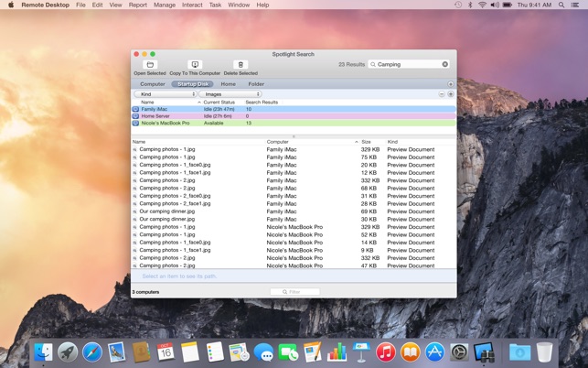
Task: Click the Open Selected toolbar icon
Action: pyautogui.click(x=150, y=65)
